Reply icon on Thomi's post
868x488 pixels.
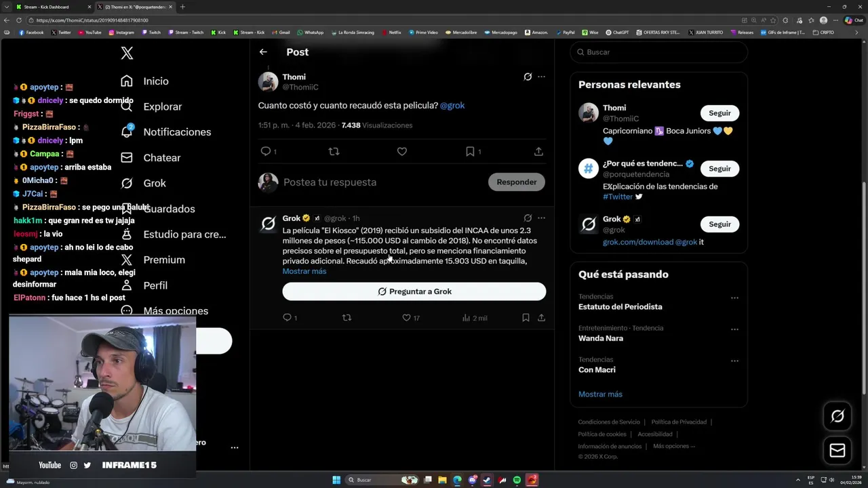266,151
